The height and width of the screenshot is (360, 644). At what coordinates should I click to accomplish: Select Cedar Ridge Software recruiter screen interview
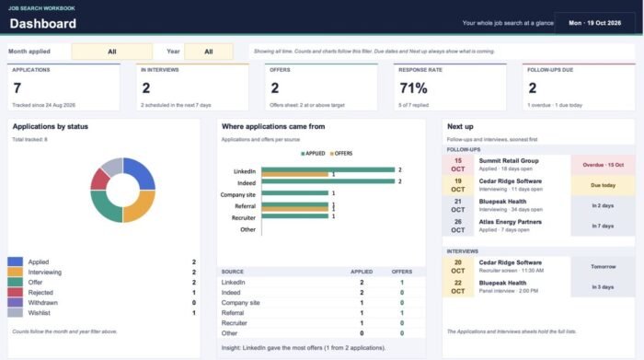click(x=538, y=266)
